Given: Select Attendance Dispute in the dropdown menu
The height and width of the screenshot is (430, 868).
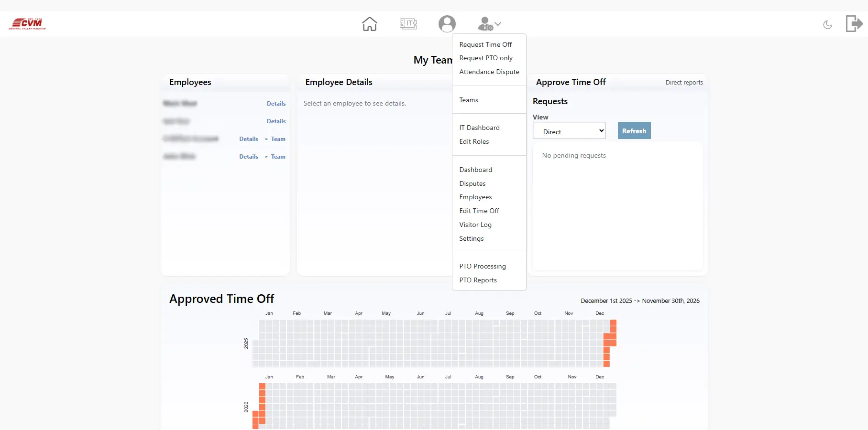Looking at the screenshot, I should tap(489, 72).
